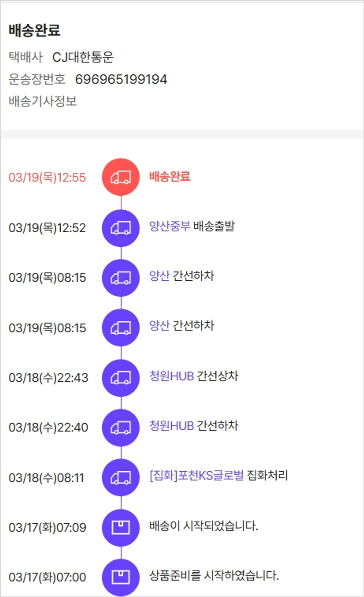Click the red 배송완료 status text
This screenshot has height=597, width=364.
click(x=169, y=176)
